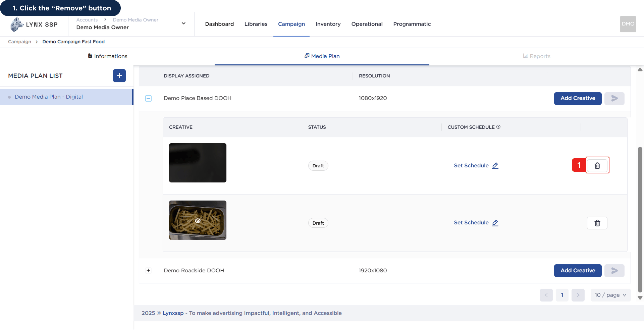Click the vertical scrollbar thumb
Viewport: 644px width, 330px height.
[x=640, y=220]
